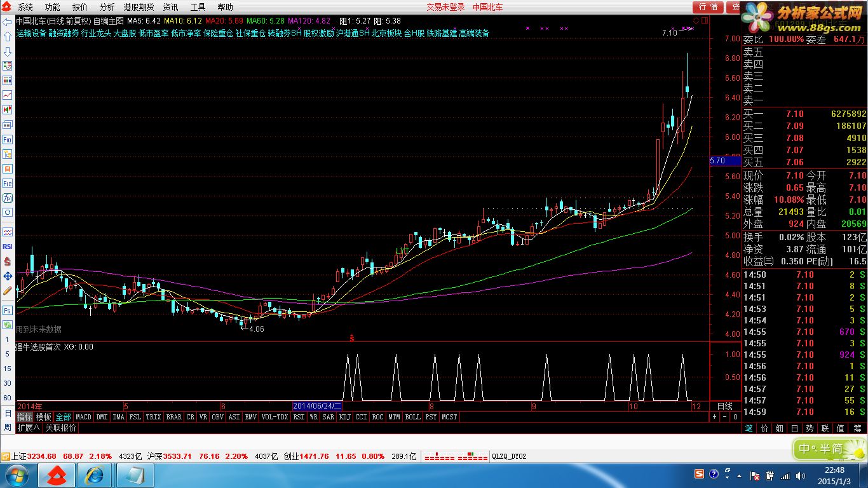Screen dimensions: 868x488
Task: Click the 高端装备 sector tag
Action: click(474, 33)
